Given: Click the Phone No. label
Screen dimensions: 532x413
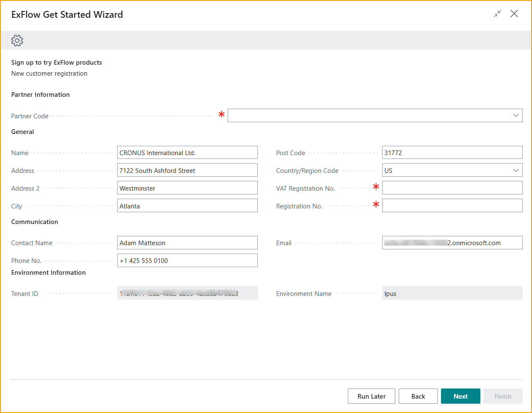Looking at the screenshot, I should [x=26, y=261].
